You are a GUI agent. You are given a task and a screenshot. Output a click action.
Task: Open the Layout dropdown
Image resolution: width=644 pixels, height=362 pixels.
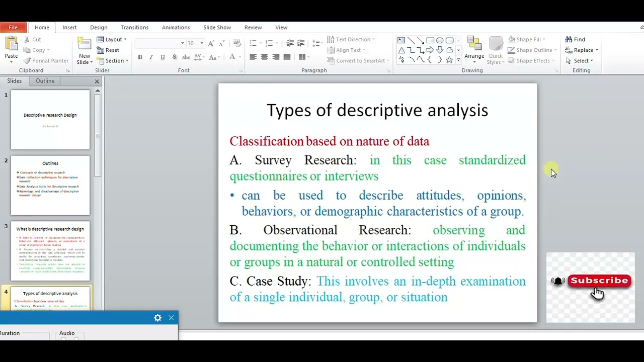(112, 39)
